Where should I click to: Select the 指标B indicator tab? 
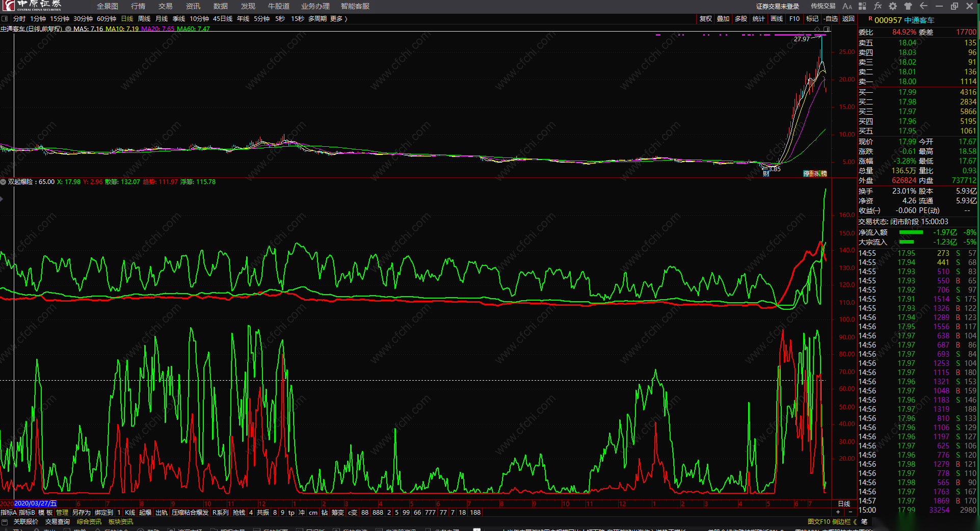click(27, 513)
